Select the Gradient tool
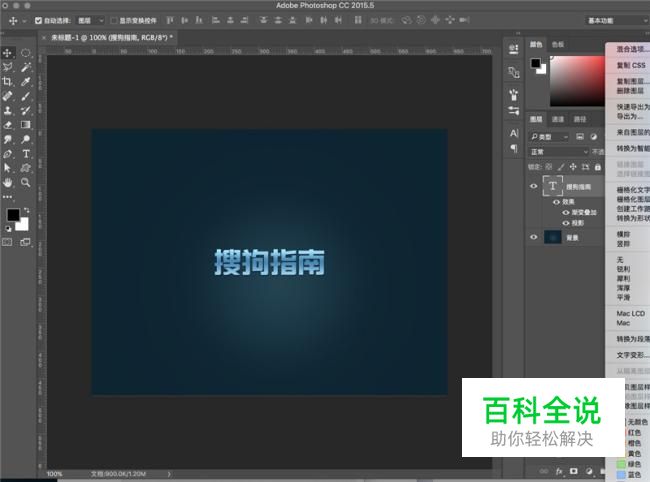This screenshot has height=482, width=650. coord(26,125)
